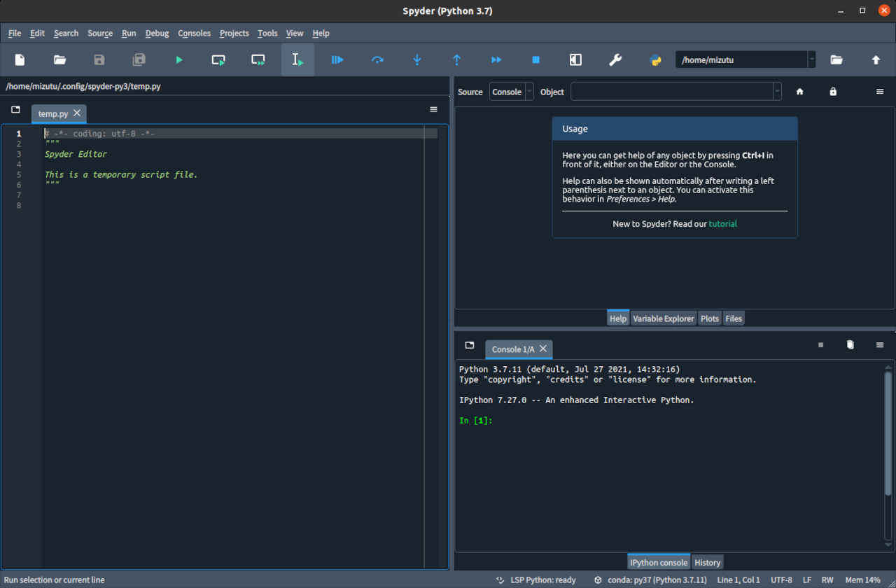Save the file with the floppy icon
This screenshot has height=588, width=896.
pyautogui.click(x=99, y=60)
